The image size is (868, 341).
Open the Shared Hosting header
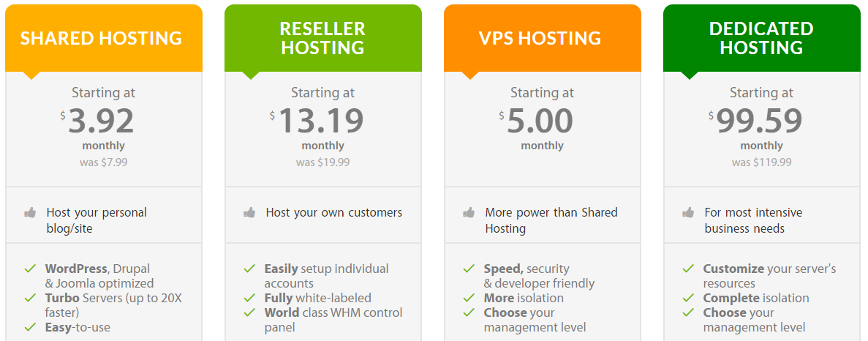101,38
